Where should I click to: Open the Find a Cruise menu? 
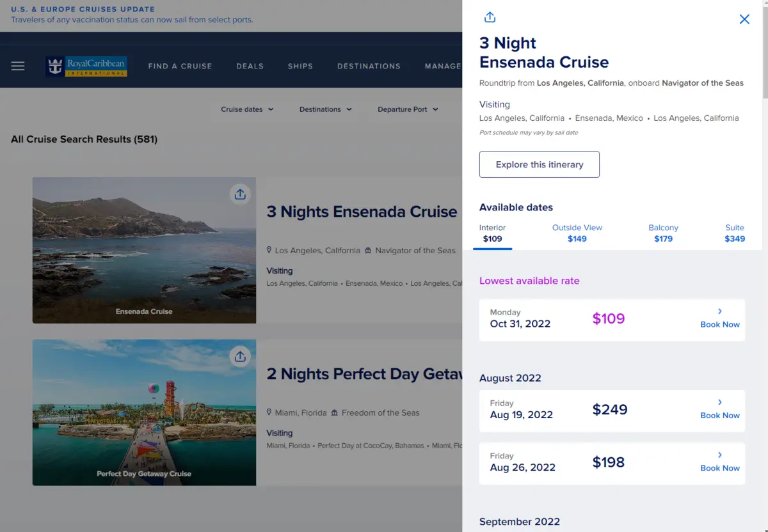point(180,66)
